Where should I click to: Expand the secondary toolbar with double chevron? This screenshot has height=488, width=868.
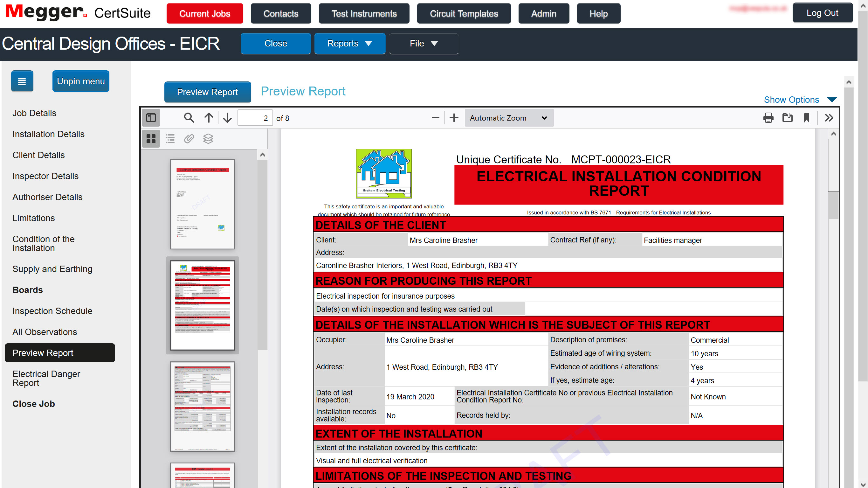click(829, 118)
